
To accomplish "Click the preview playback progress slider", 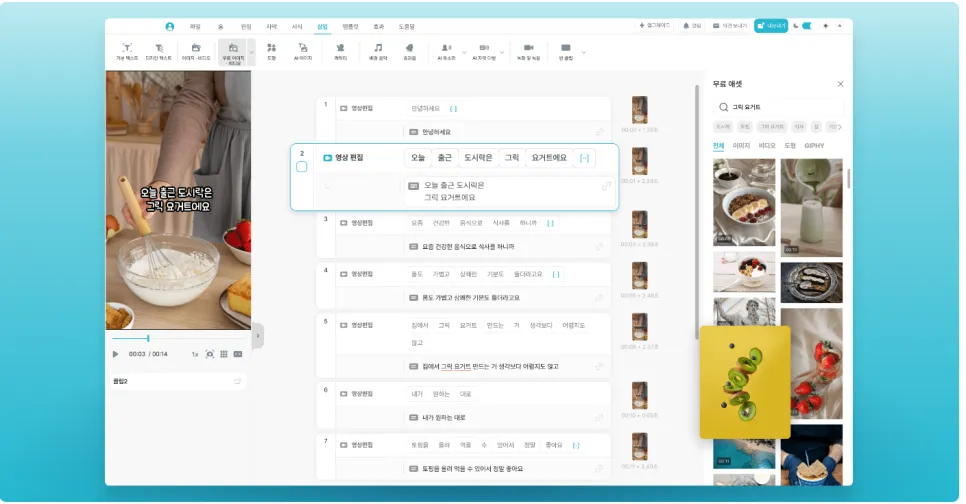I will pyautogui.click(x=177, y=338).
